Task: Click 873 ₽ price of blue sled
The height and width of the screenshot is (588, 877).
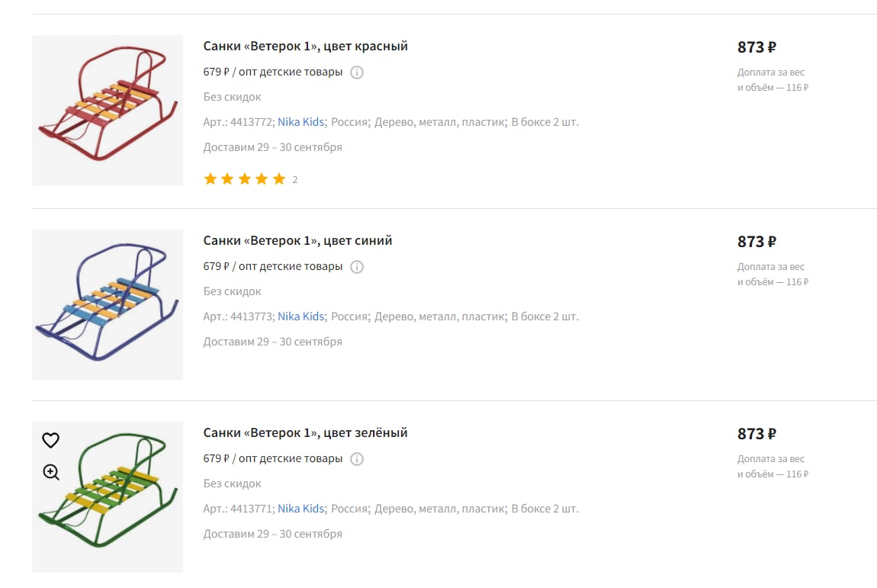Action: 757,242
